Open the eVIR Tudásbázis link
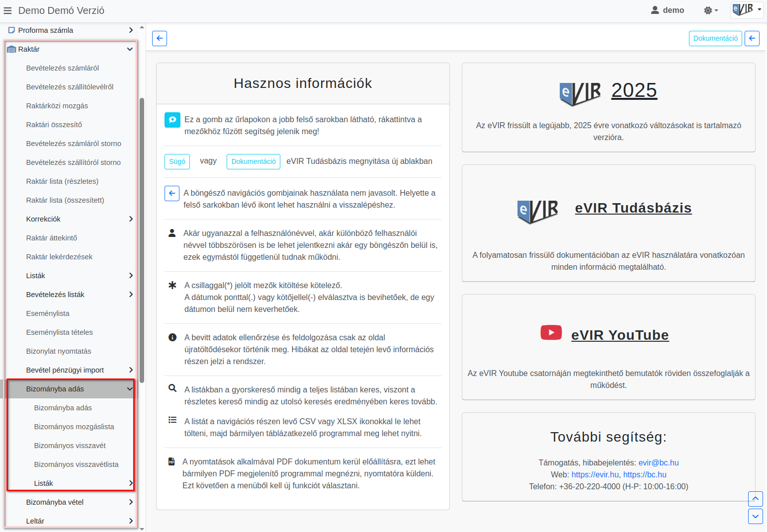The width and height of the screenshot is (767, 532). [x=633, y=208]
